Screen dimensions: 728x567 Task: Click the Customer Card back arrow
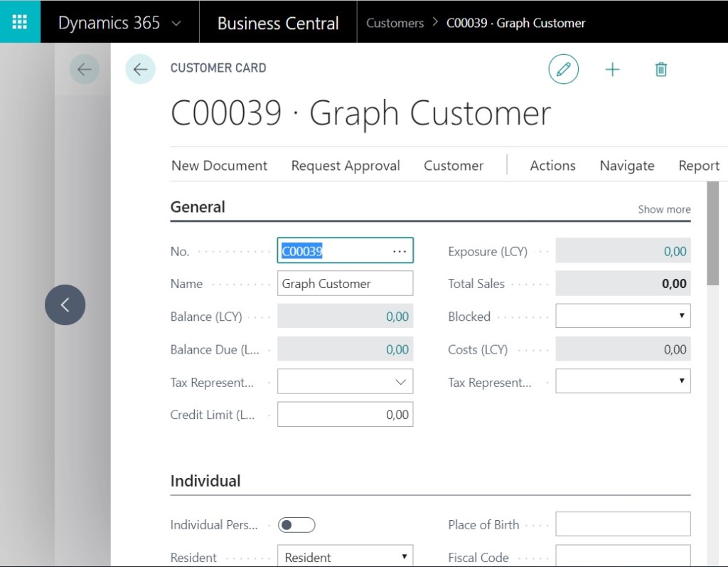[x=140, y=69]
